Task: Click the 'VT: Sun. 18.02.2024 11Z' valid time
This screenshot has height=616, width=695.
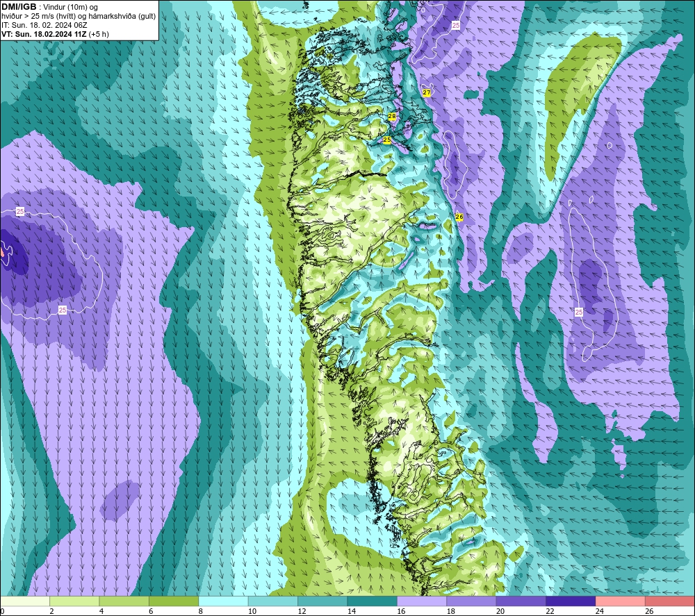Action: point(44,34)
